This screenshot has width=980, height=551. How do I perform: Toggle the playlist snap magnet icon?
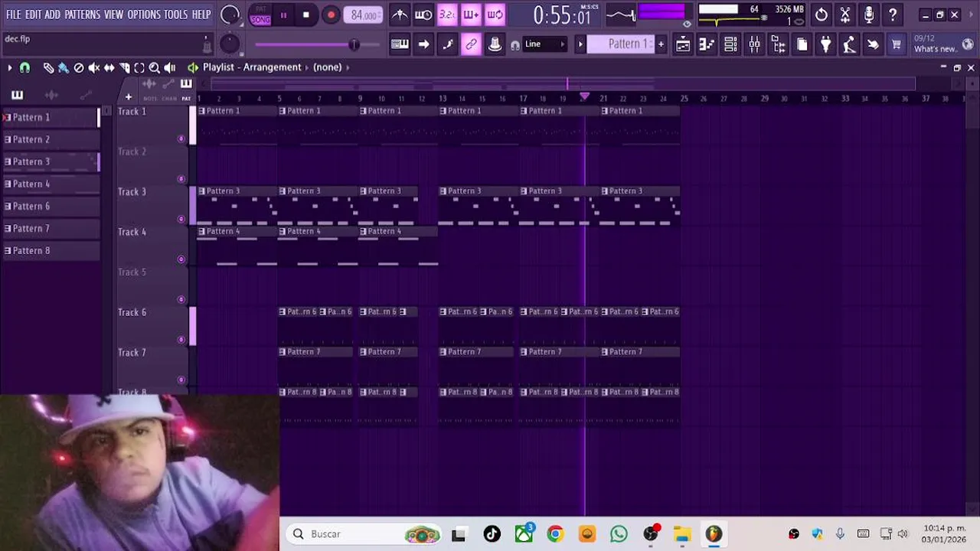(x=24, y=67)
